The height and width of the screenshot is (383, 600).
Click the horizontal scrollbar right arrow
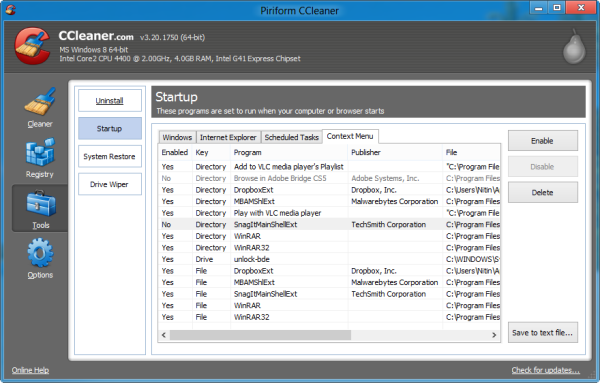(x=494, y=335)
